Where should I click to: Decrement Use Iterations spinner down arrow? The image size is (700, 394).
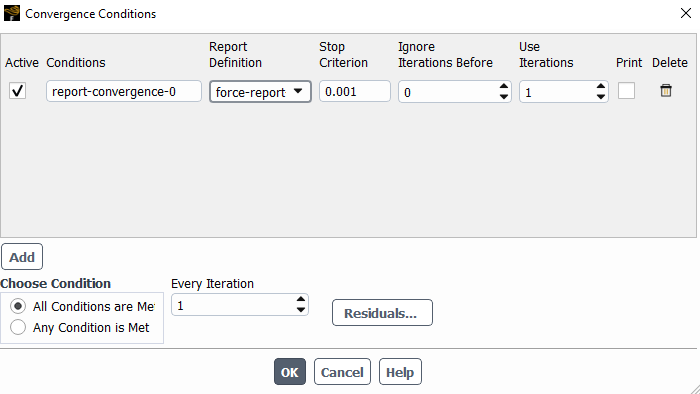tap(601, 96)
